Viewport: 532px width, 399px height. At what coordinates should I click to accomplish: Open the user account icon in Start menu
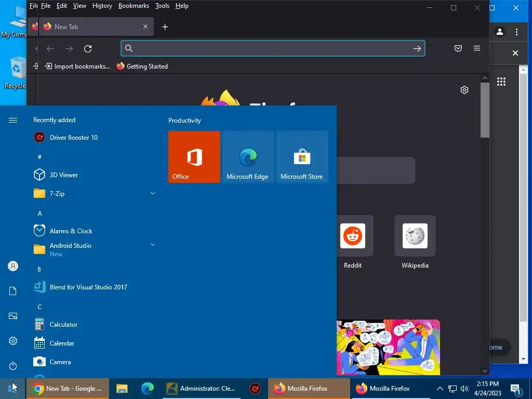click(13, 266)
